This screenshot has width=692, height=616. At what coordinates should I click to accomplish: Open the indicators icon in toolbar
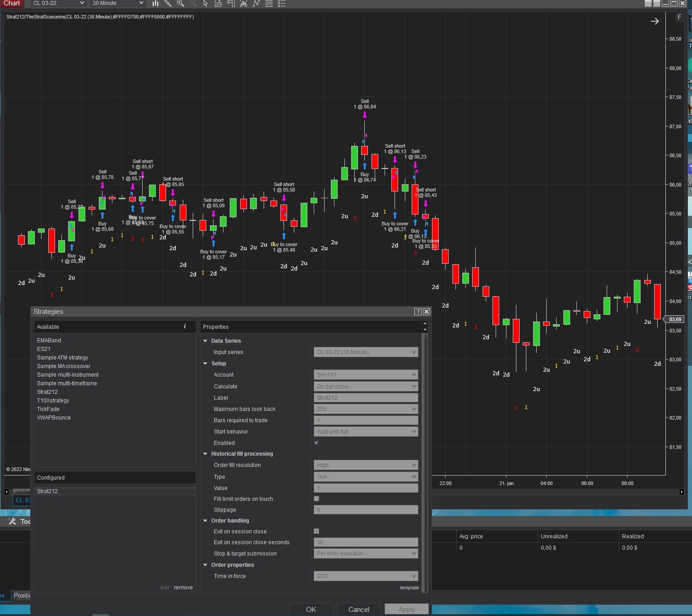(x=244, y=3)
